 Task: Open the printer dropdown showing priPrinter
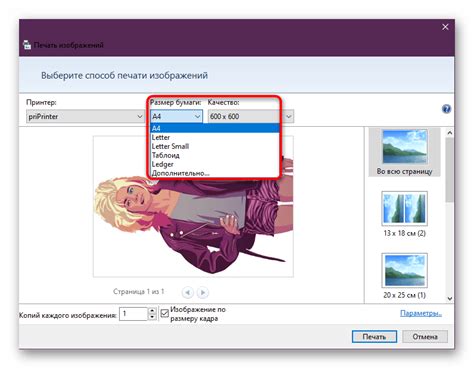tap(85, 116)
